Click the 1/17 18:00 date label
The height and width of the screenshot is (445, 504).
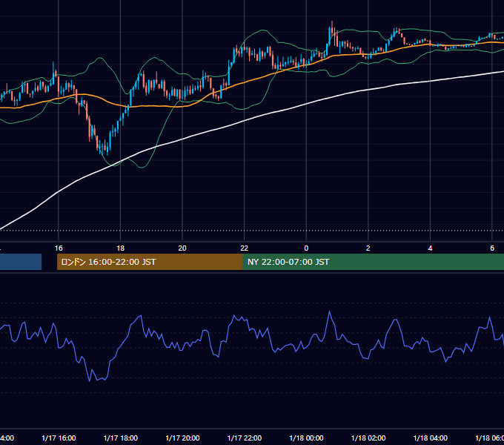tap(121, 438)
